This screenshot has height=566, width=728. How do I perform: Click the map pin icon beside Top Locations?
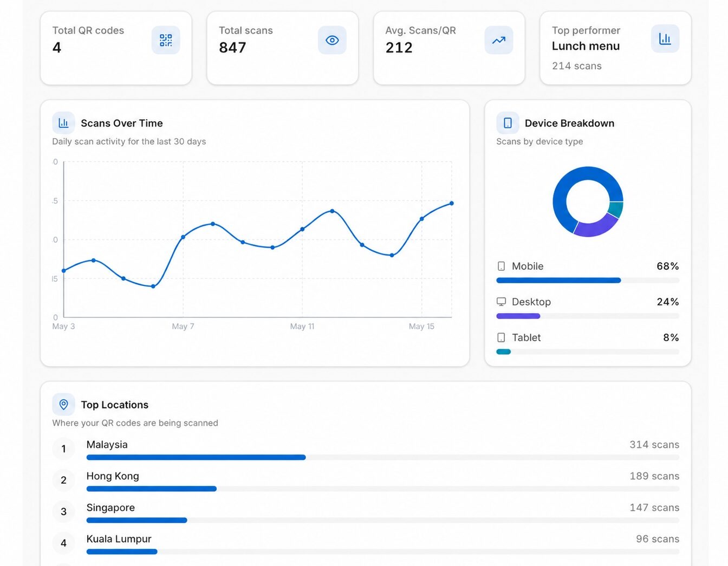[x=63, y=405]
